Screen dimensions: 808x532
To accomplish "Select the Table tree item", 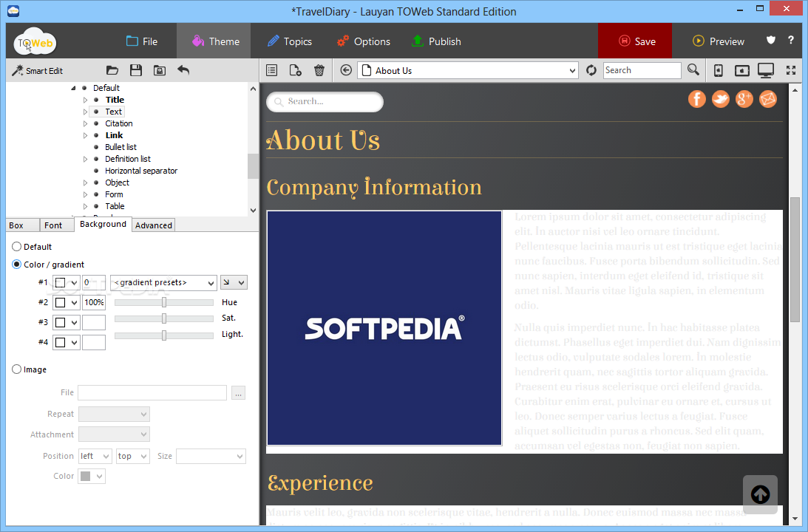I will click(115, 206).
